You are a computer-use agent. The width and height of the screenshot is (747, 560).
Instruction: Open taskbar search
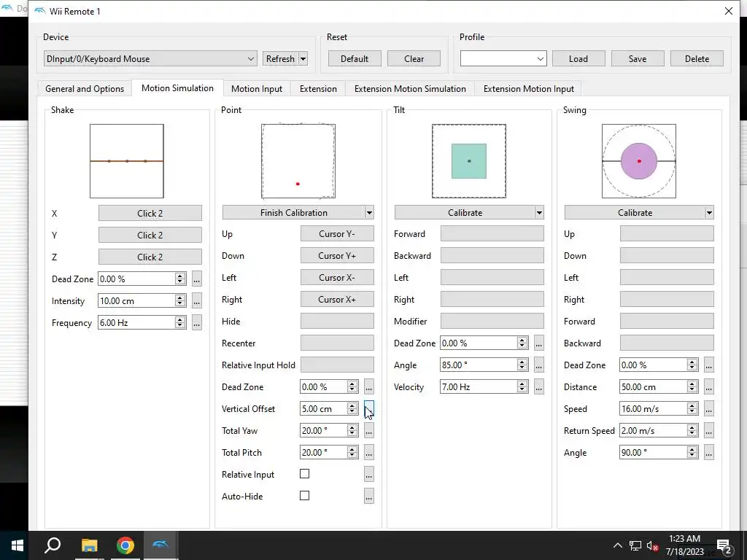coord(53,545)
